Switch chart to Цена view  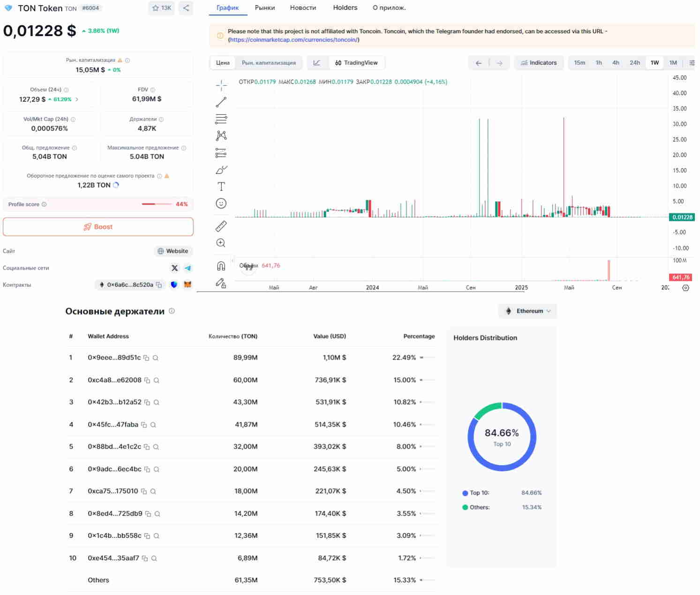point(223,63)
